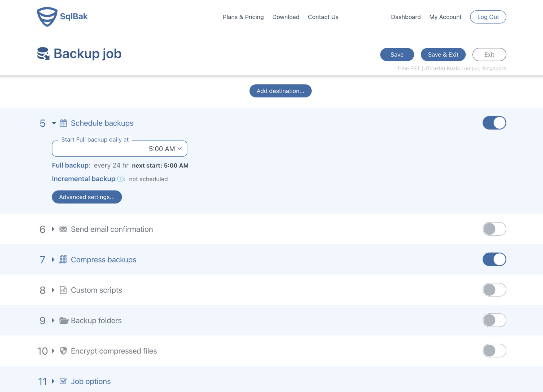Screen dimensions: 543x392
Task: Enable the Send email confirmation toggle
Action: (x=494, y=229)
